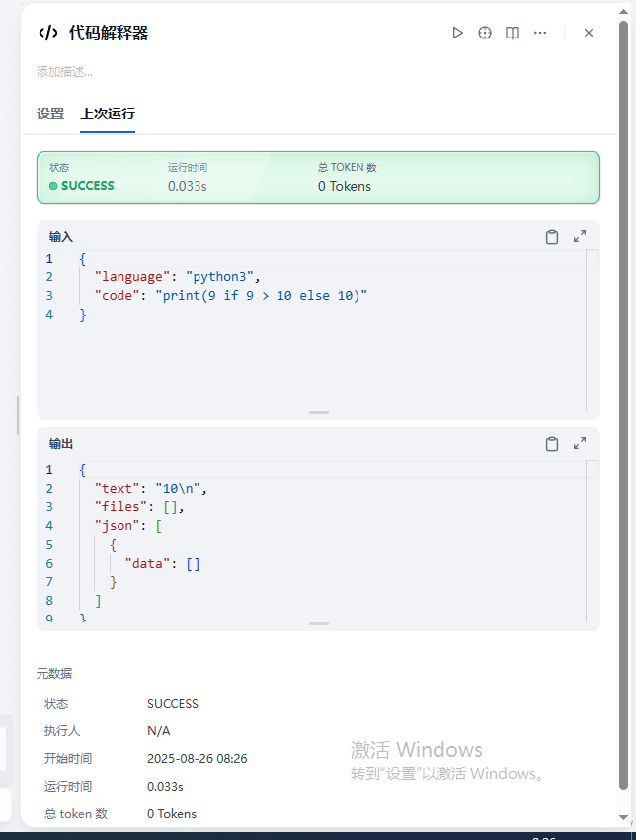This screenshot has width=636, height=840.
Task: Open the help book icon
Action: (513, 33)
